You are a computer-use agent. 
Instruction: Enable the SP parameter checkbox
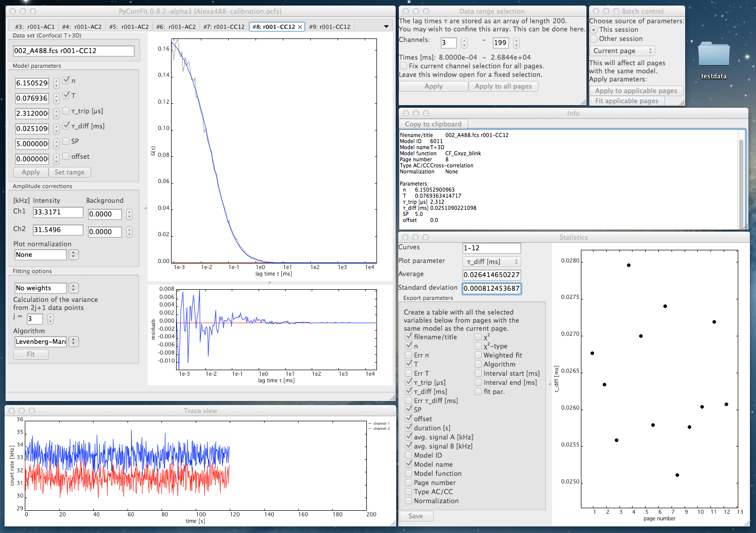click(x=66, y=141)
